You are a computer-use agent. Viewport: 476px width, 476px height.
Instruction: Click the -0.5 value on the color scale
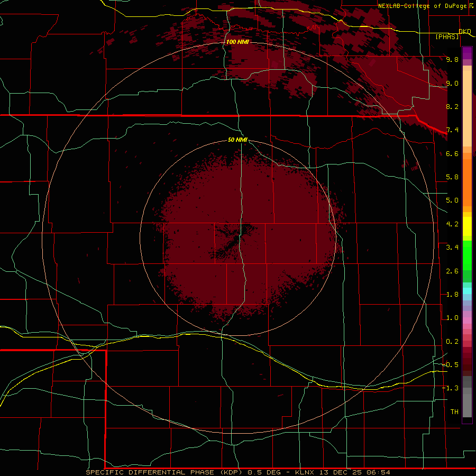click(x=451, y=365)
